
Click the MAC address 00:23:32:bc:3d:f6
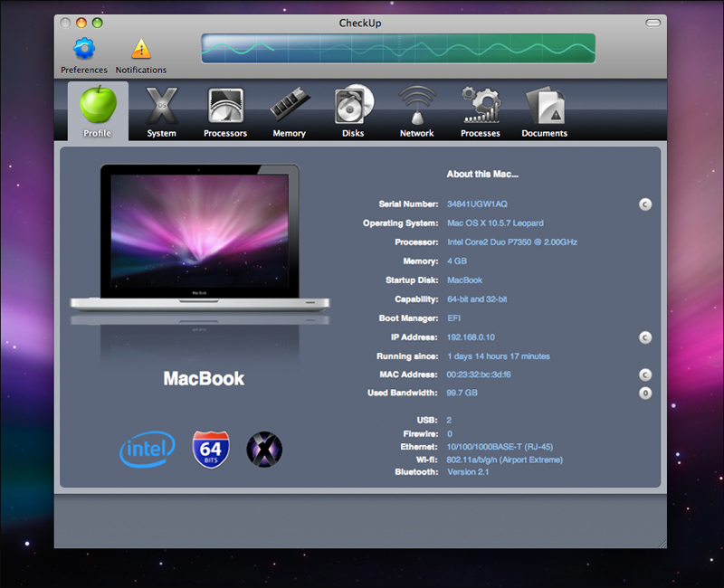point(479,375)
